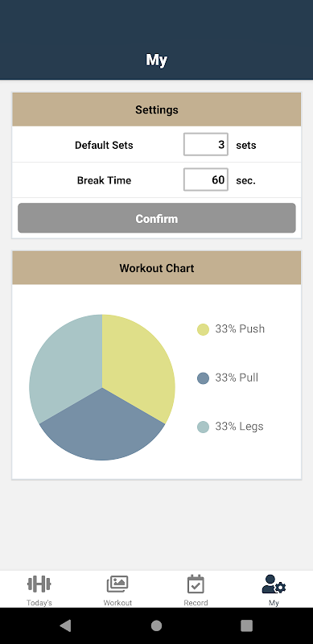
Task: Select the My profile settings icon
Action: point(274,584)
